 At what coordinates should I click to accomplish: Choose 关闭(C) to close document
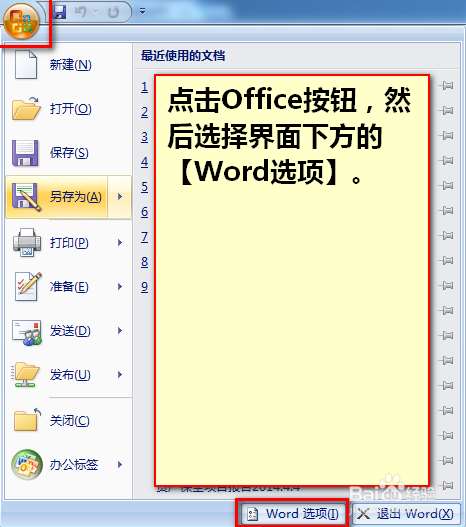pyautogui.click(x=68, y=420)
